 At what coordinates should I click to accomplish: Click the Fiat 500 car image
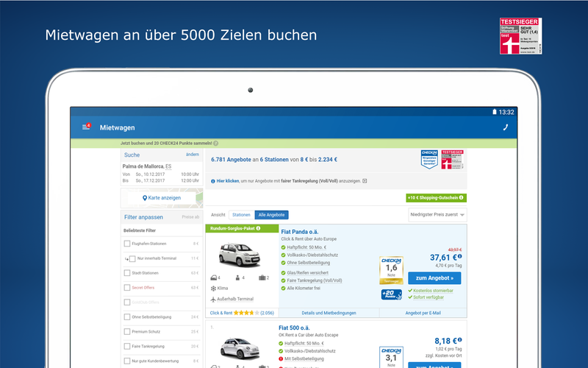click(x=240, y=348)
